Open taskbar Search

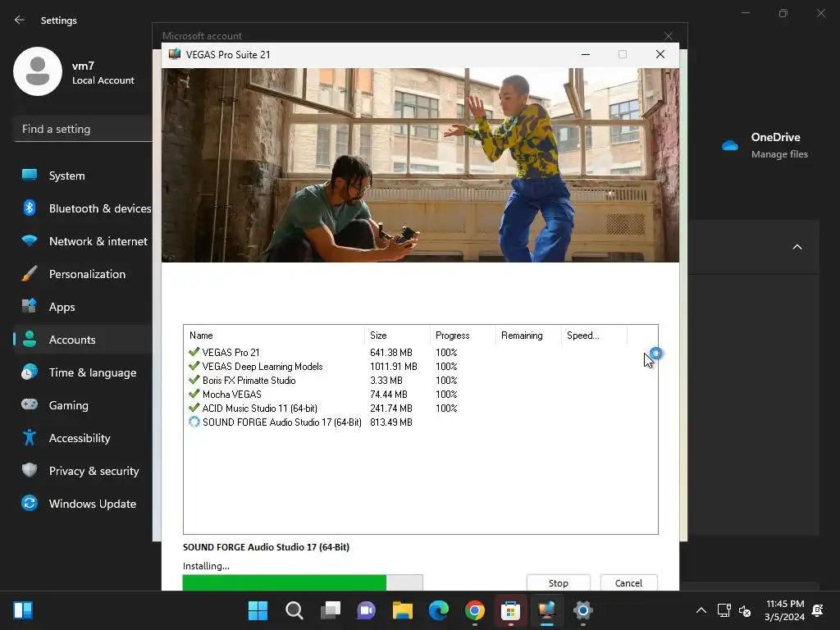294,610
